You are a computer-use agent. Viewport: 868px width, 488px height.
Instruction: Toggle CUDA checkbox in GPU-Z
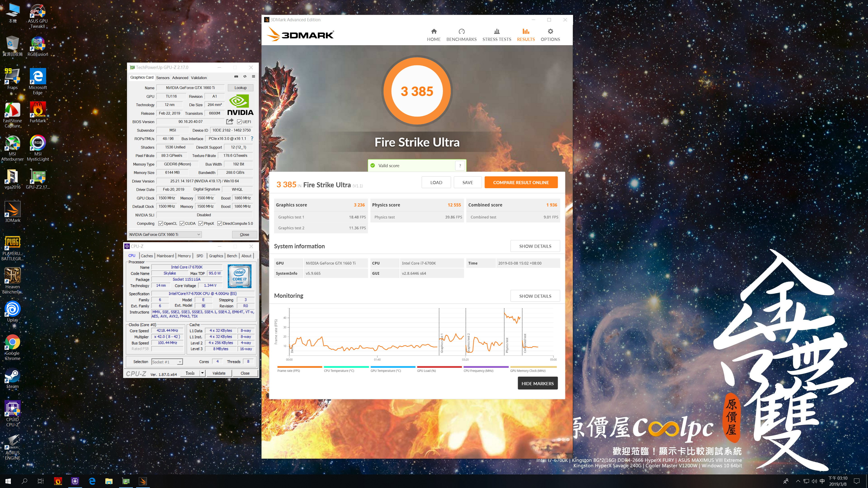click(x=182, y=223)
